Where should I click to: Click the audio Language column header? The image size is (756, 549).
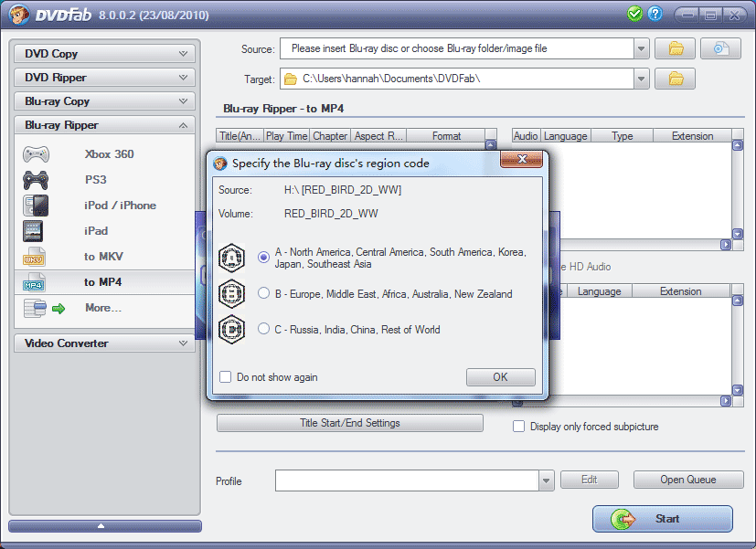[x=566, y=136]
